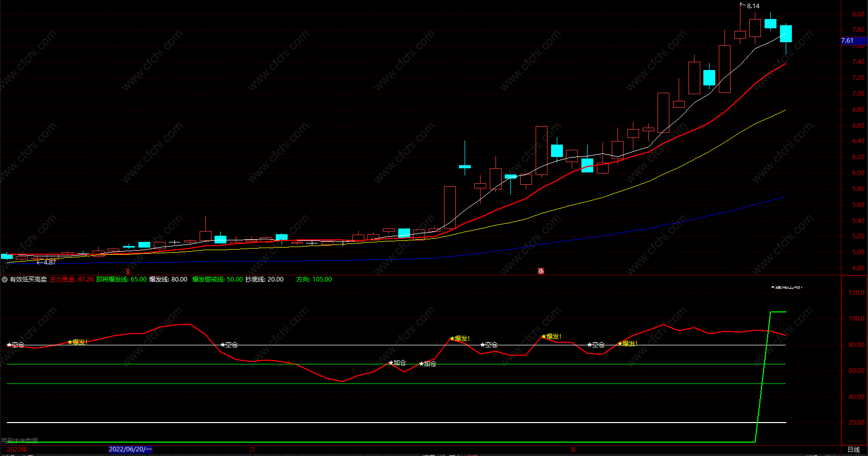The height and width of the screenshot is (456, 868).
Task: Click the 2022年 year label on time axis
Action: click(x=17, y=449)
